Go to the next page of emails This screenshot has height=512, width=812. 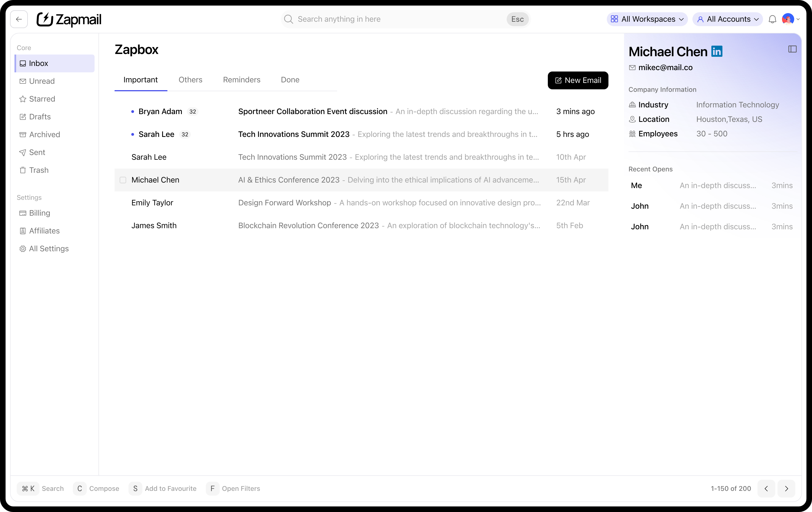[786, 489]
